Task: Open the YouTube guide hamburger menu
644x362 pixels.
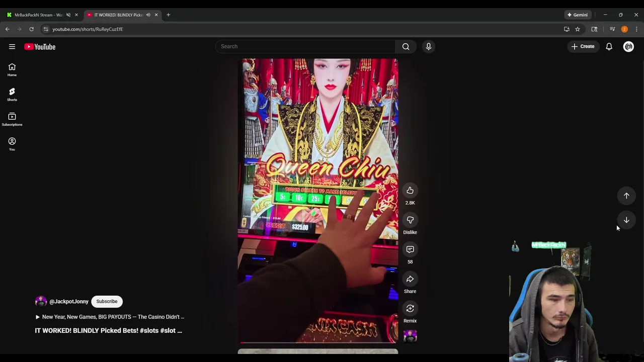Action: click(x=12, y=47)
